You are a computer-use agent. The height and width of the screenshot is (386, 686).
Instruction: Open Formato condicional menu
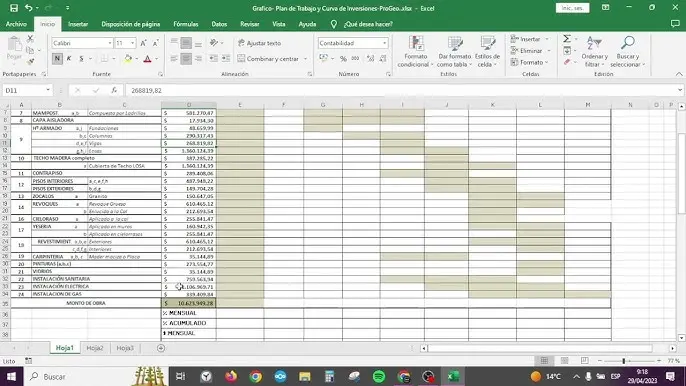point(416,52)
